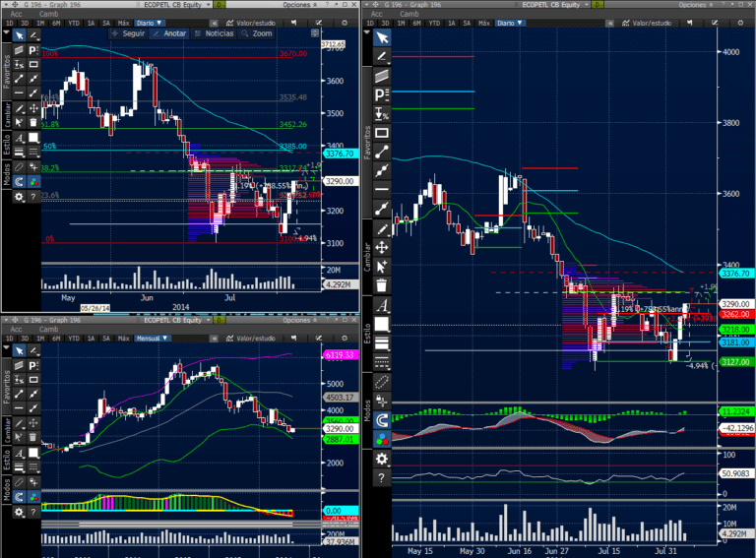Viewport: 756px width, 558px height.
Task: Enable Seguir tracking in top-left chart
Action: 131,33
